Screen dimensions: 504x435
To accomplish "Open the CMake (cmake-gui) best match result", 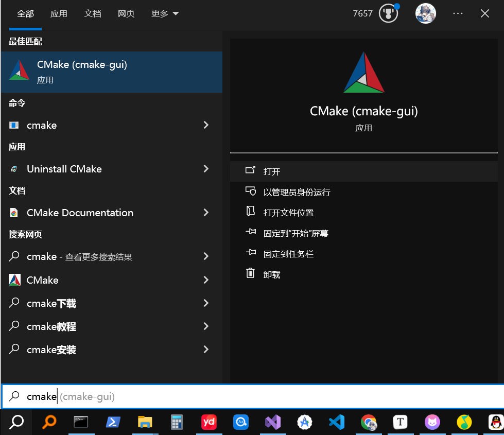I will (112, 72).
